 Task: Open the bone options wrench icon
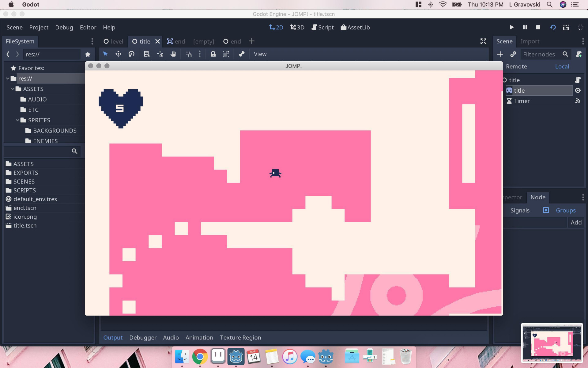pyautogui.click(x=242, y=54)
